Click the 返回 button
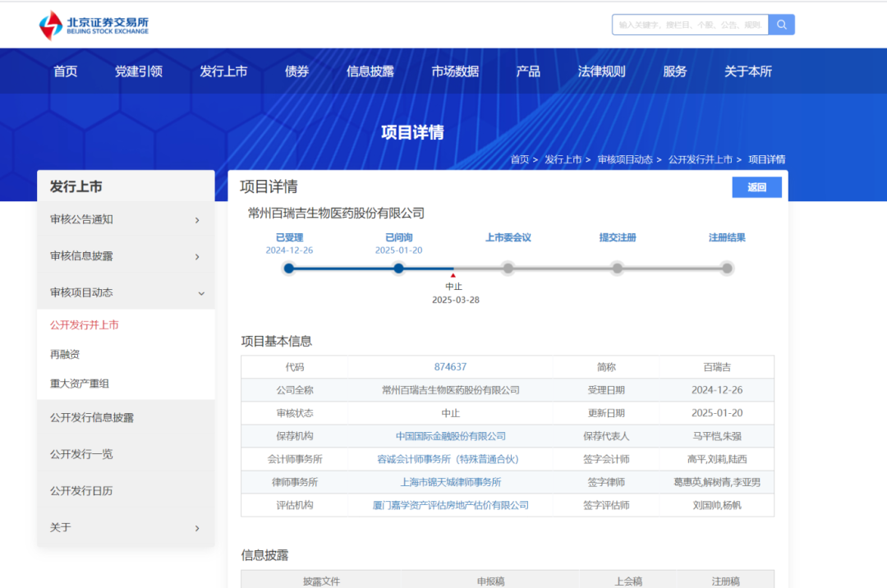This screenshot has width=887, height=588. point(756,187)
